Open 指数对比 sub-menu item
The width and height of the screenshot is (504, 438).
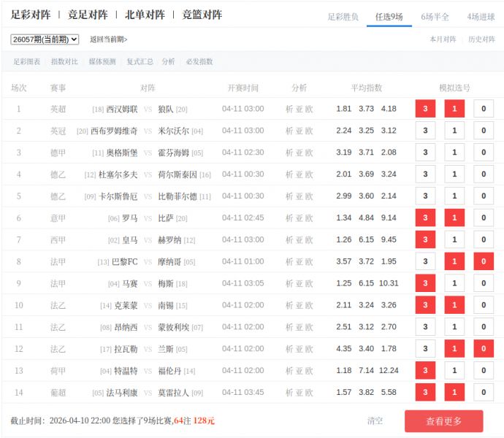pyautogui.click(x=64, y=62)
